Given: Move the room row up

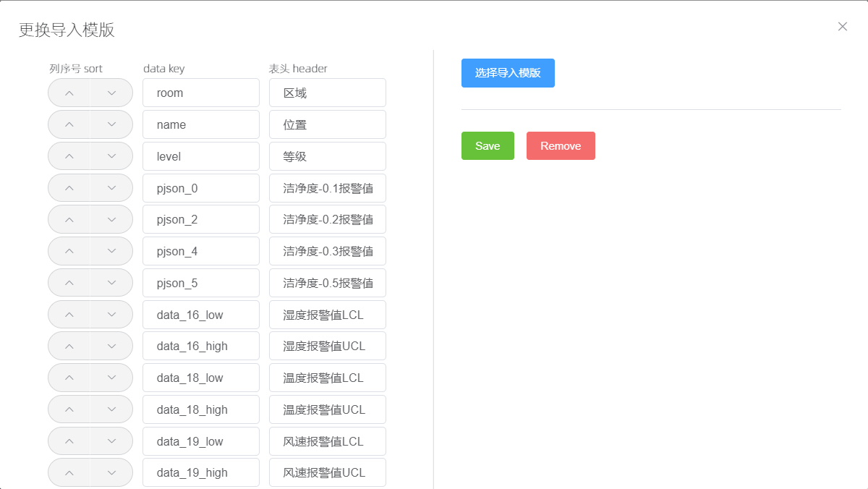Looking at the screenshot, I should (69, 93).
